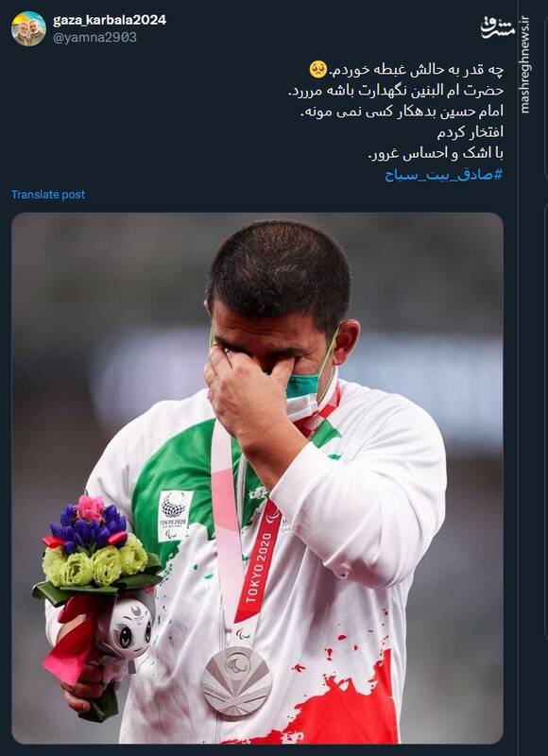Open the @yamna2903 handle link

click(94, 38)
